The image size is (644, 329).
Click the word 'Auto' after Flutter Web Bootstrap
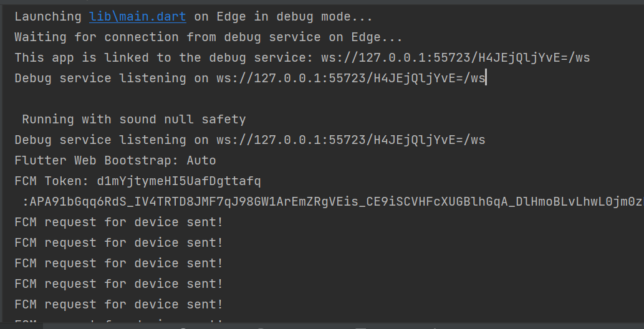point(201,161)
